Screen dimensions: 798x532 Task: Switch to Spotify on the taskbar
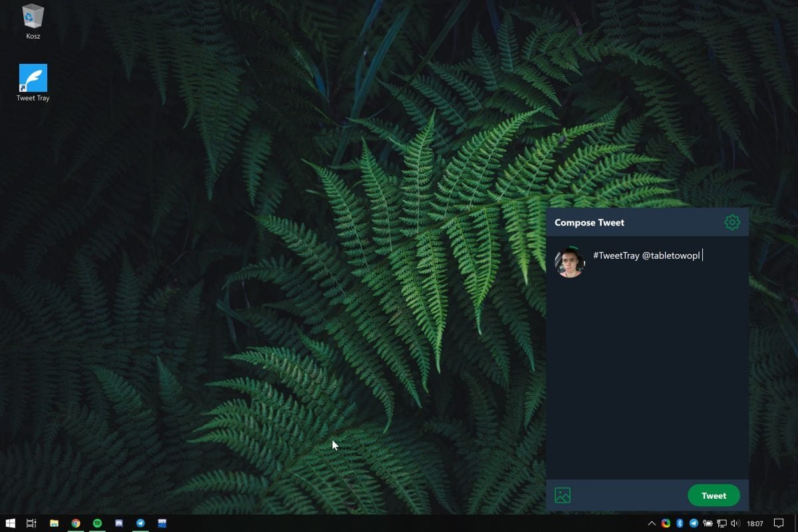[x=97, y=523]
